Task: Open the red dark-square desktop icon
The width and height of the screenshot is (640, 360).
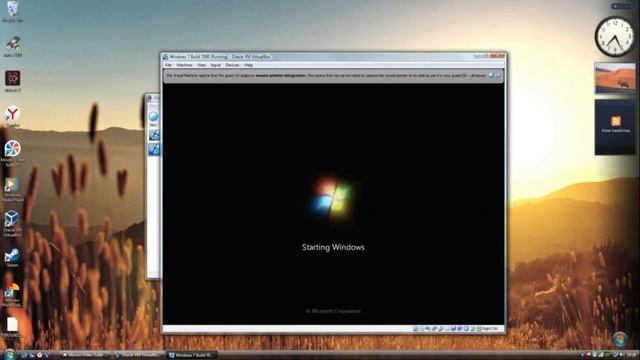Action: [13, 81]
